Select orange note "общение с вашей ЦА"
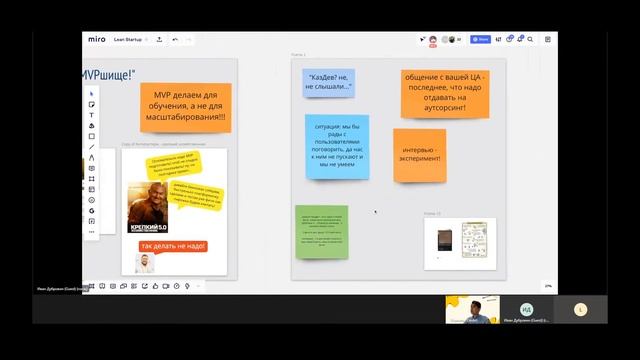This screenshot has height=360, width=640. pos(445,93)
